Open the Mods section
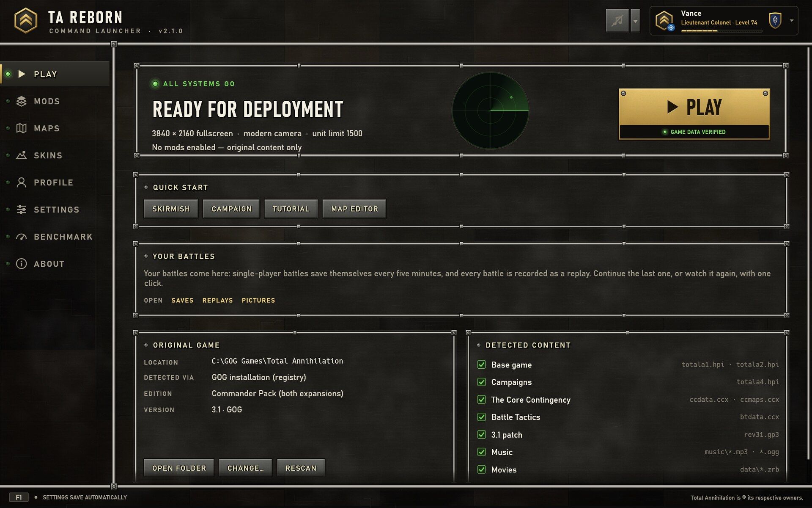The height and width of the screenshot is (508, 812). pyautogui.click(x=55, y=101)
